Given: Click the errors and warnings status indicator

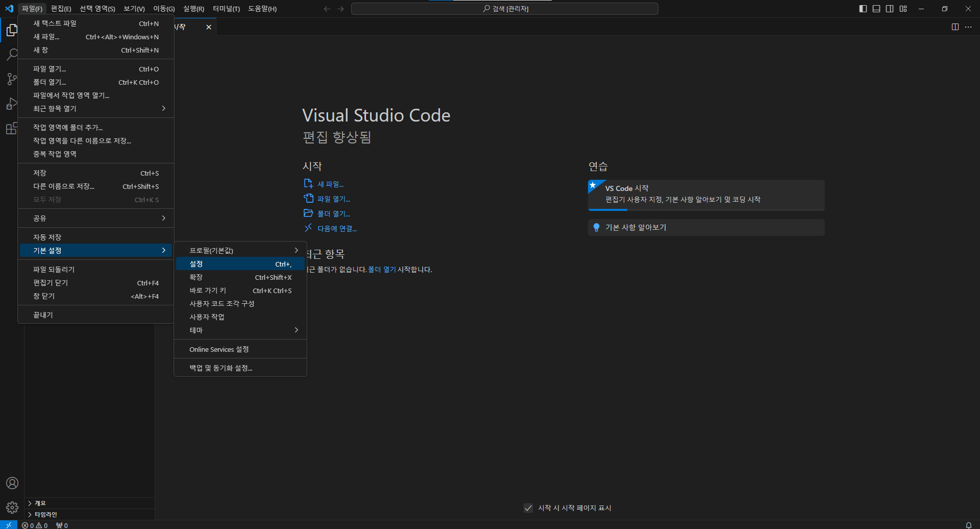Looking at the screenshot, I should pos(35,525).
